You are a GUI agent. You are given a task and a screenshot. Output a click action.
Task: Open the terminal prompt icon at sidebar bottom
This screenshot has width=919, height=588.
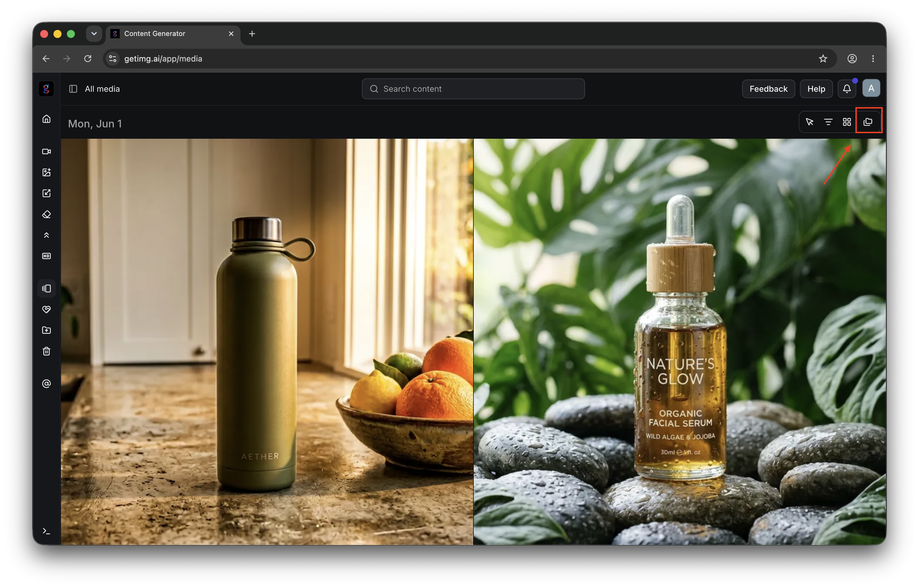pos(46,531)
